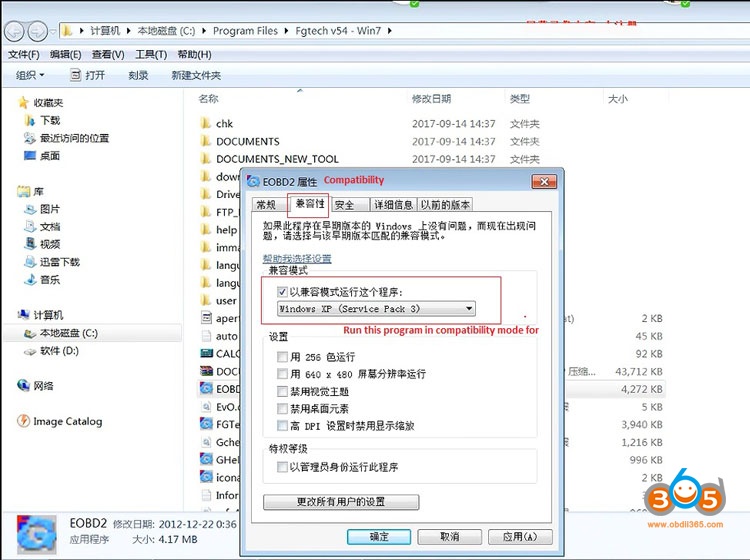Image resolution: width=750 pixels, height=560 pixels.
Task: Enable 用 256 色运行 checkbox
Action: point(282,357)
